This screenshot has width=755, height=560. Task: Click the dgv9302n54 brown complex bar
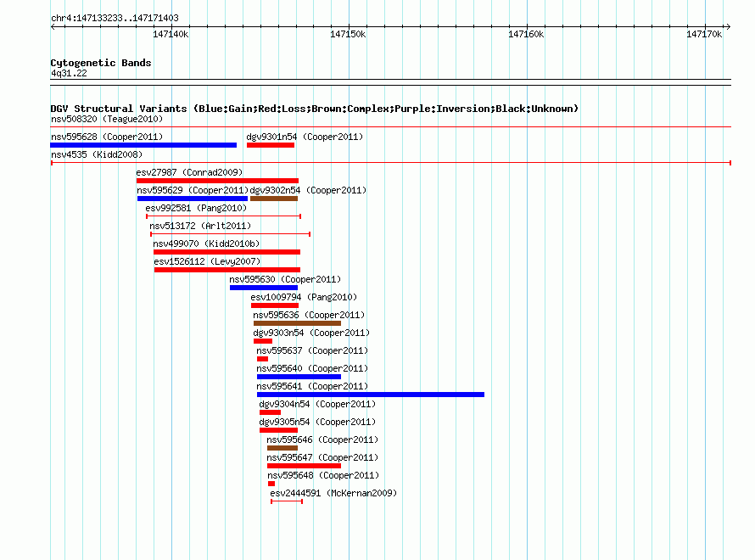274,199
